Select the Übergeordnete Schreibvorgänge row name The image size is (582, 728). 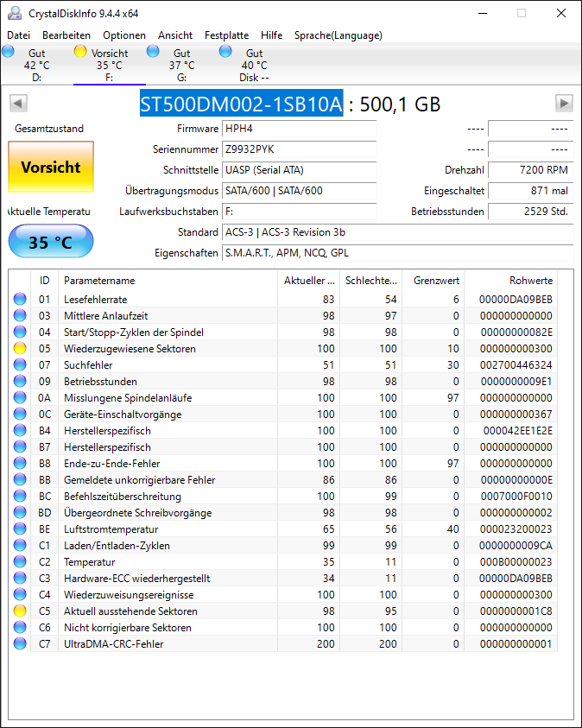(138, 513)
